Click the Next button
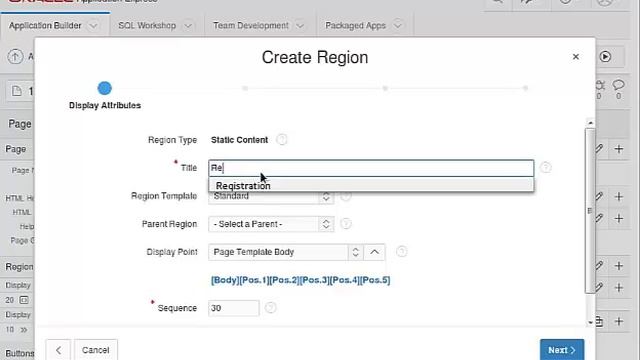Image resolution: width=640 pixels, height=360 pixels. coord(562,350)
